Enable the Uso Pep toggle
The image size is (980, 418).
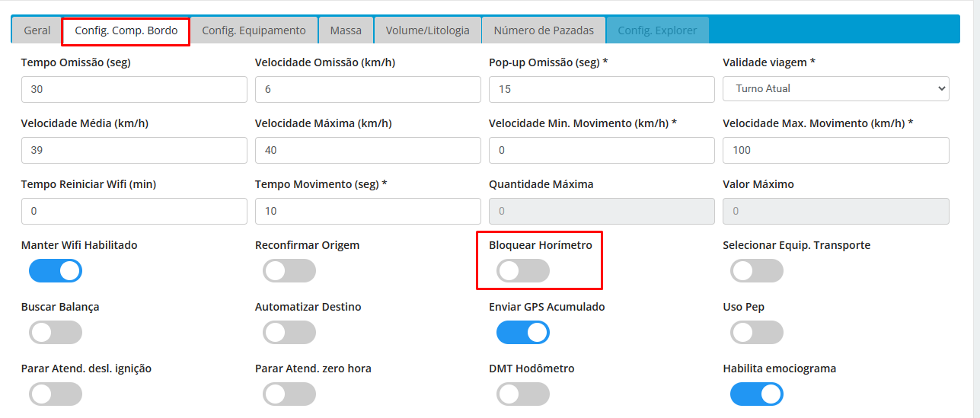coord(757,333)
